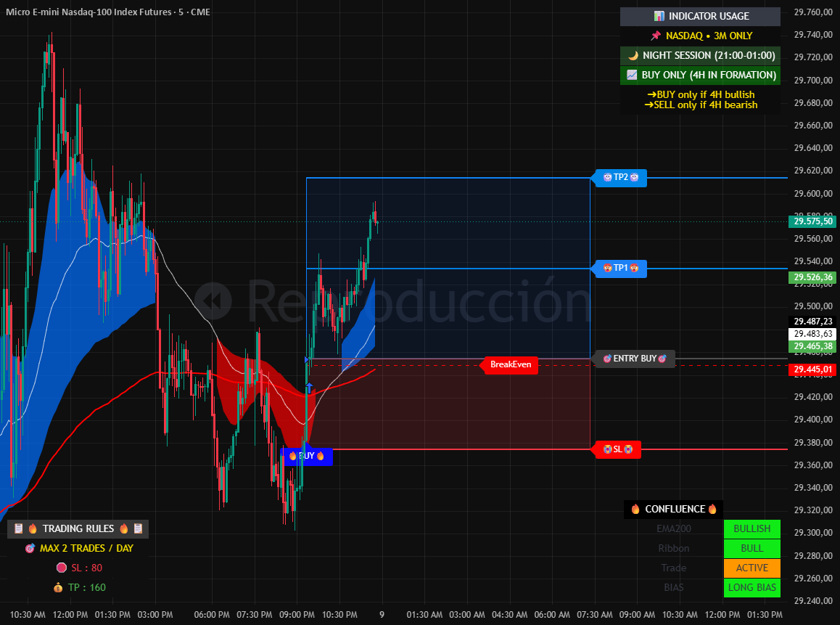Image resolution: width=840 pixels, height=625 pixels.
Task: Click the 04:30 AM time axis label
Action: coord(509,614)
